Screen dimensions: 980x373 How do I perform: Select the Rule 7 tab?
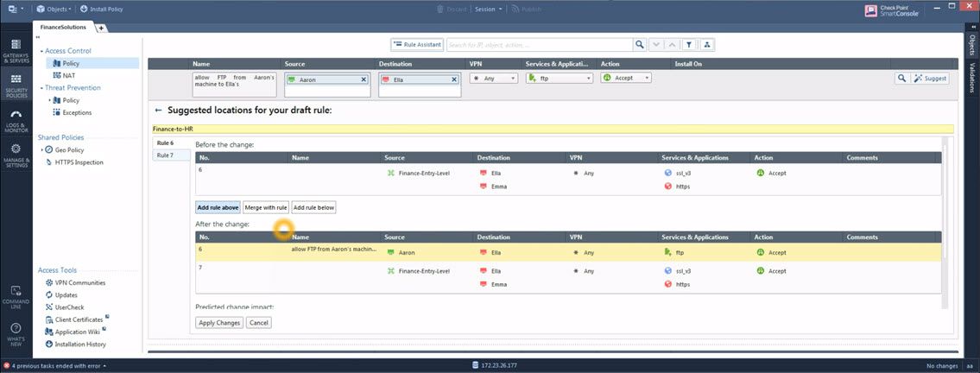point(171,155)
